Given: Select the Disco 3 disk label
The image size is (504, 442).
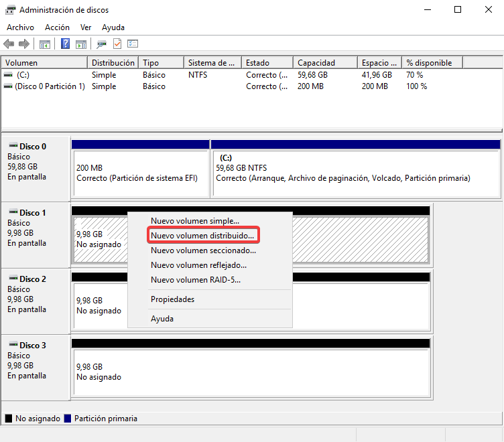Looking at the screenshot, I should pyautogui.click(x=33, y=345).
